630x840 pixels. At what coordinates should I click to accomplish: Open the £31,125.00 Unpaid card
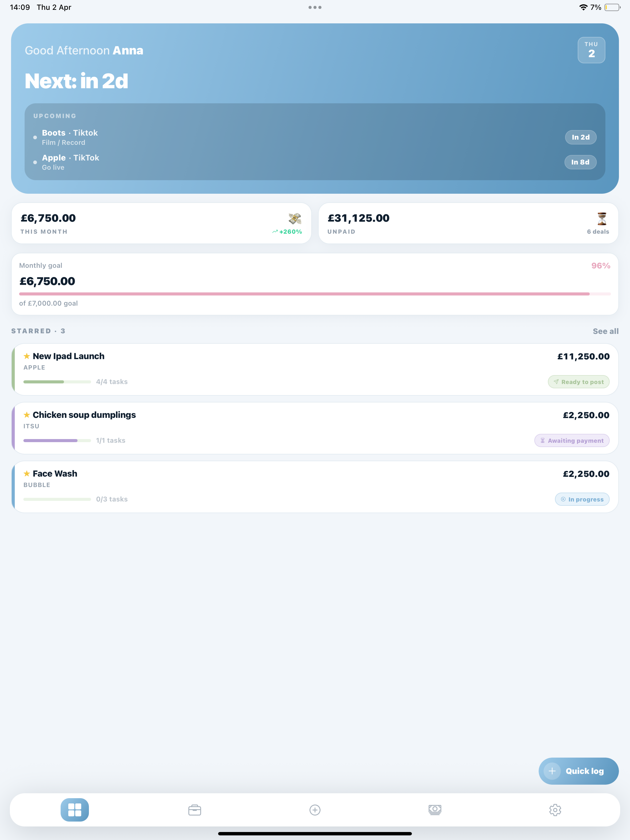(x=468, y=223)
